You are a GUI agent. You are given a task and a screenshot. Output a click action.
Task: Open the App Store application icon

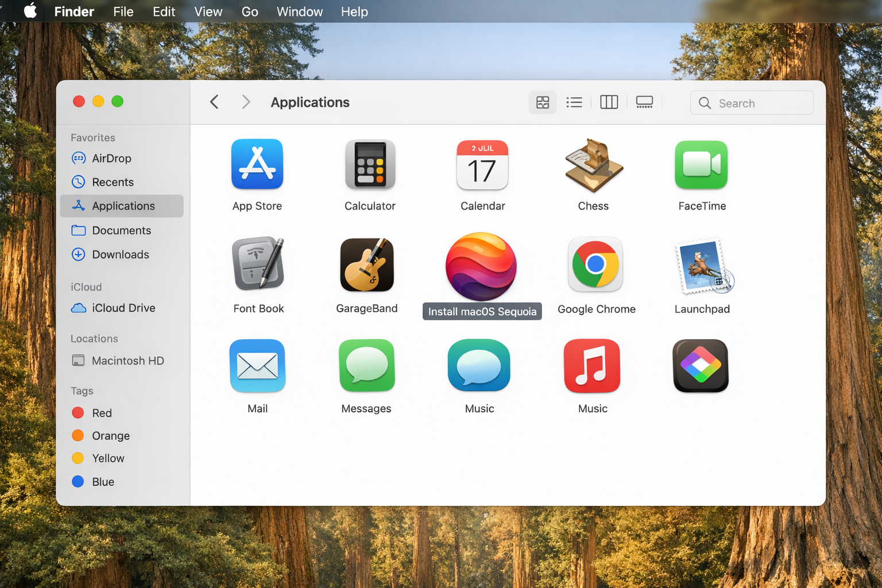click(257, 164)
